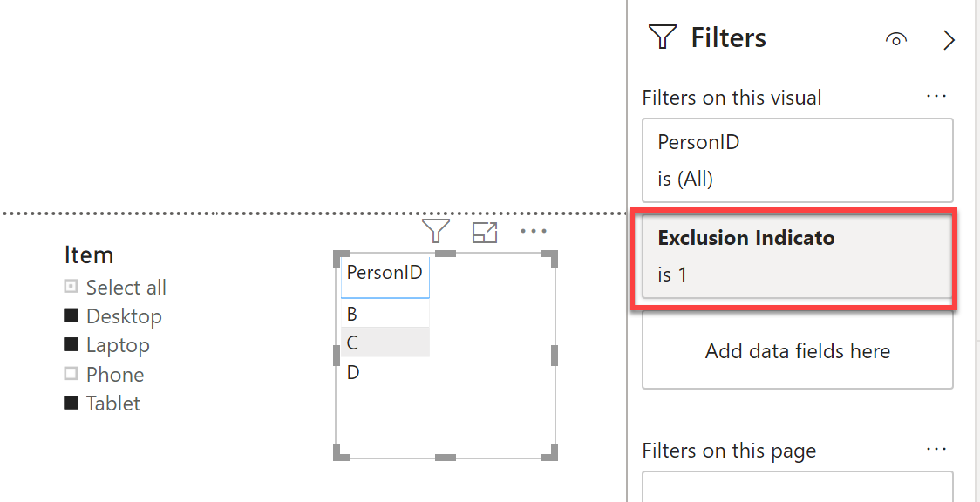980x502 pixels.
Task: Uncheck the Laptop checkbox
Action: 71,344
